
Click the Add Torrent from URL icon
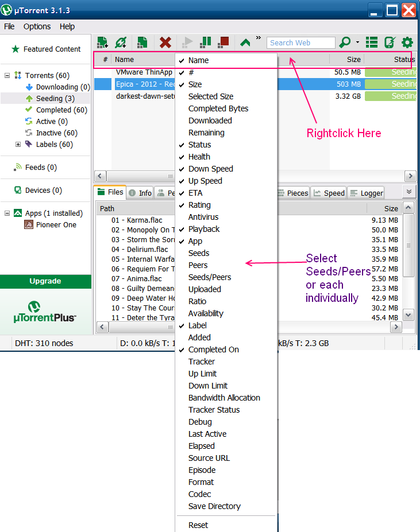coord(121,42)
